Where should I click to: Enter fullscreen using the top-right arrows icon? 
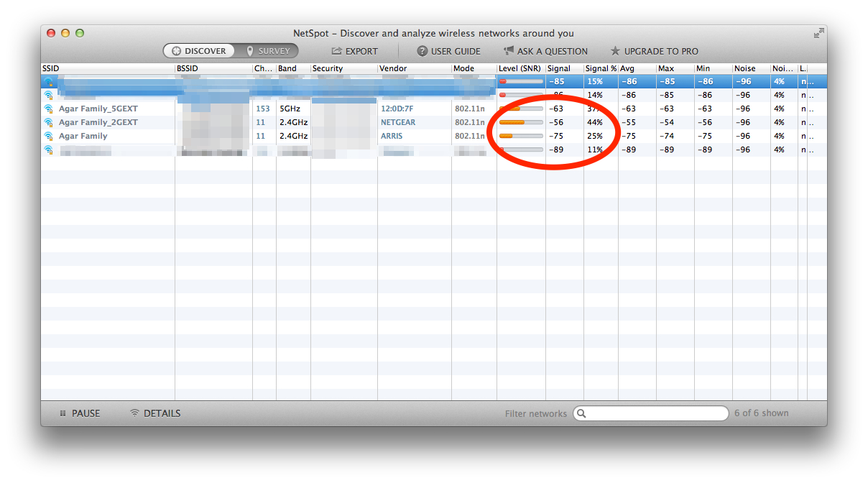pos(818,33)
